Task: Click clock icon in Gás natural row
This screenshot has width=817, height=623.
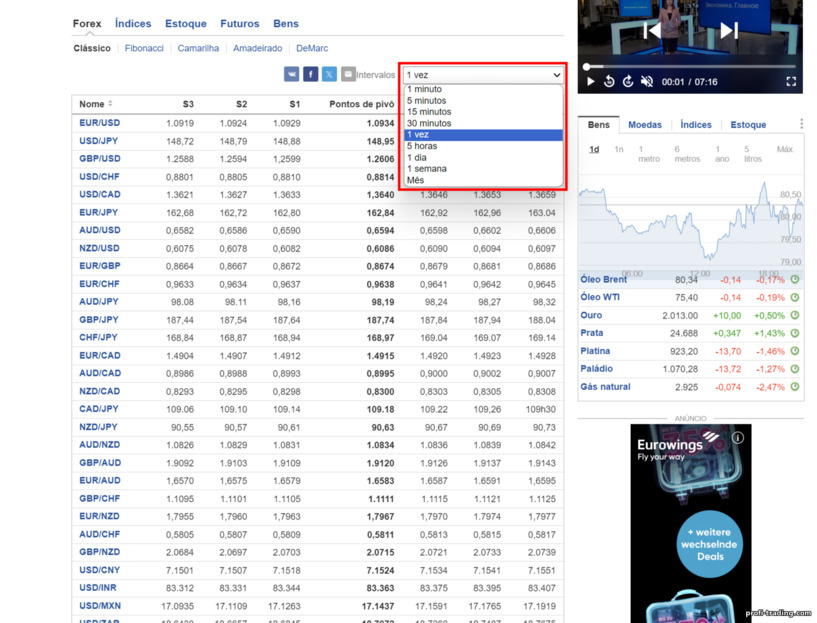Action: click(795, 387)
